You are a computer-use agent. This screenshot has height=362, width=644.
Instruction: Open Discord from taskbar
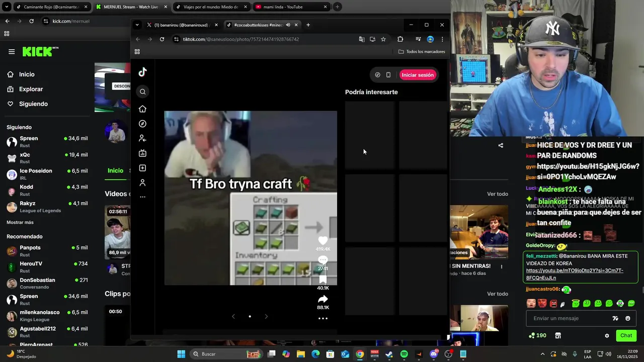click(x=434, y=354)
